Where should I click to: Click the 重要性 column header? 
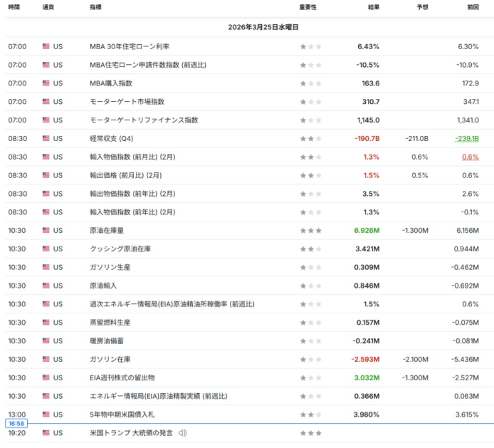pyautogui.click(x=308, y=7)
